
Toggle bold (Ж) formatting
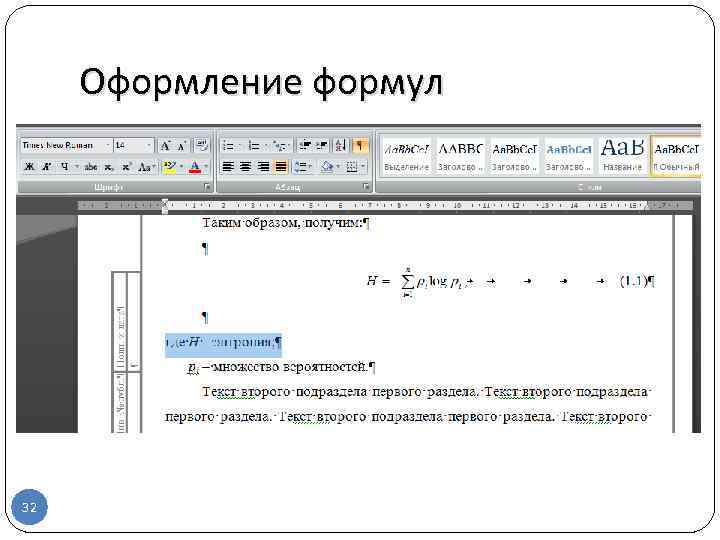(x=29, y=167)
